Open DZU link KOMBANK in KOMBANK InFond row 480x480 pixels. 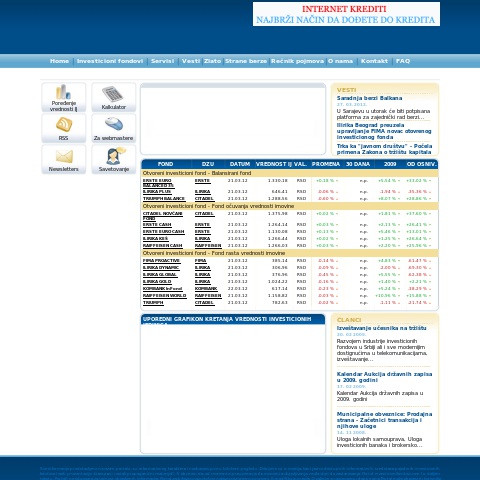tap(206, 289)
